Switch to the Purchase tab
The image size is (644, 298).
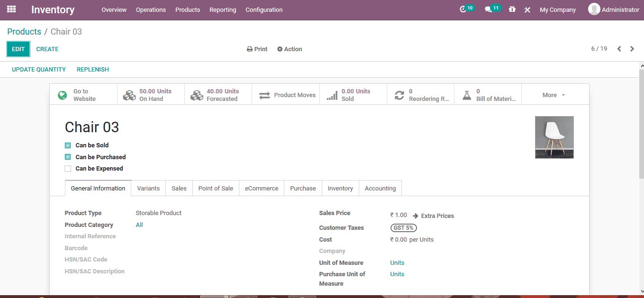(303, 188)
